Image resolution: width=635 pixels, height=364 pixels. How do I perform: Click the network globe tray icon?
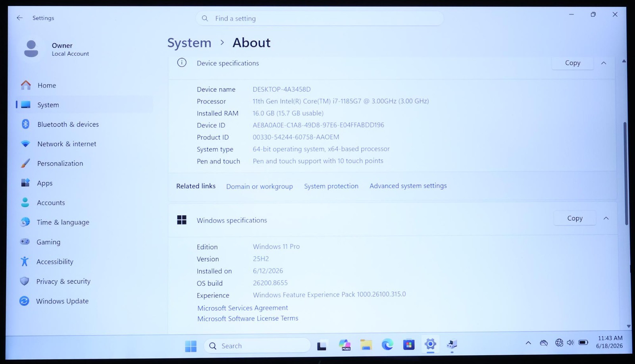[x=559, y=342]
